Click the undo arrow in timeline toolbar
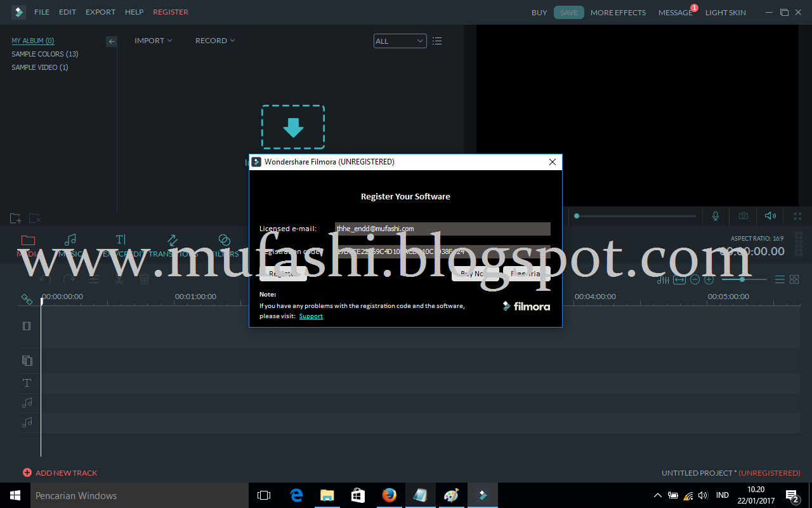The height and width of the screenshot is (508, 812). [x=44, y=279]
